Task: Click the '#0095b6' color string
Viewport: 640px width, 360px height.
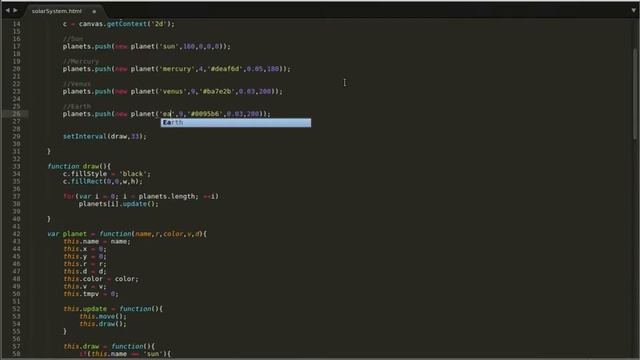Action: [x=205, y=114]
